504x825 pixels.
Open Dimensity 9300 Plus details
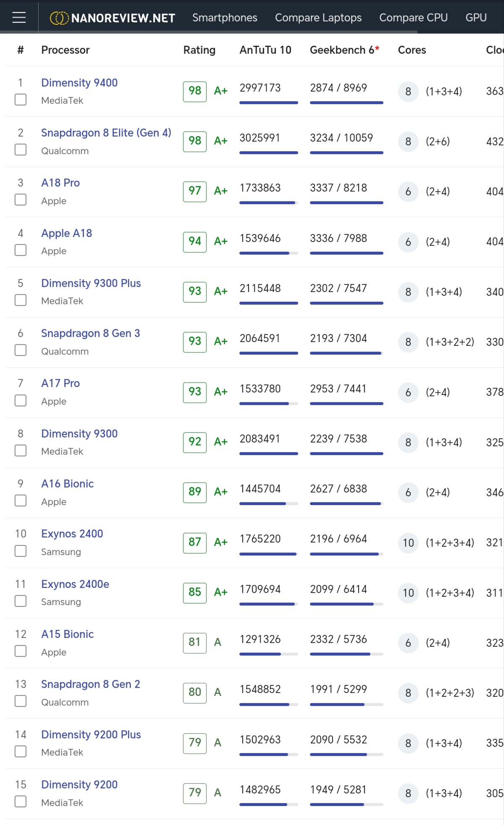pos(91,283)
